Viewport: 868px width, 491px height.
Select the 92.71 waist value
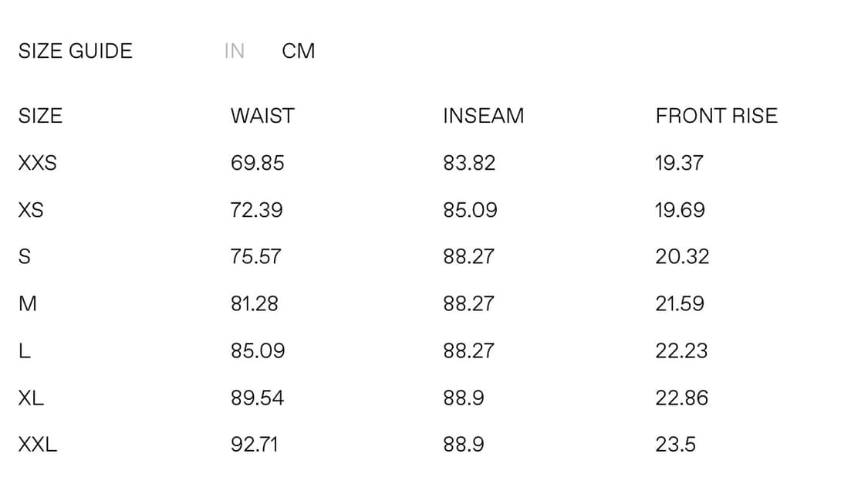tap(254, 445)
